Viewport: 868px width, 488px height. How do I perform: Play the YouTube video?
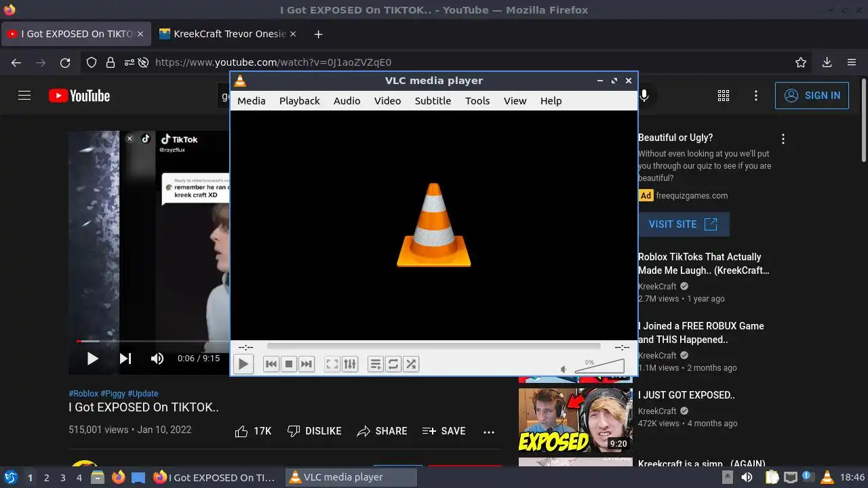click(x=93, y=359)
